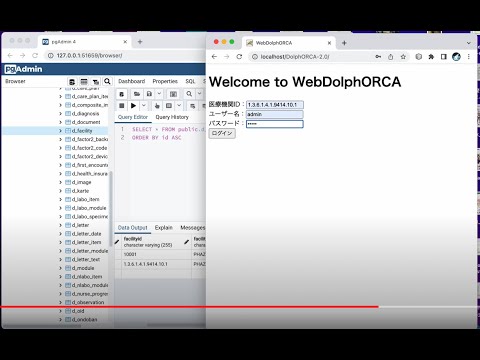The image size is (480, 360).
Task: Click the share icon in WebDolphORCA address bar
Action: point(390,57)
